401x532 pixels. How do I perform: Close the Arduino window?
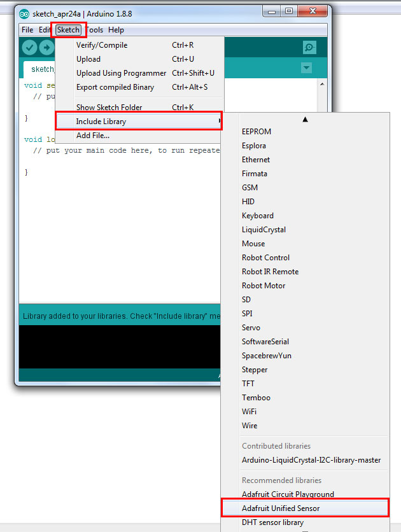coord(313,11)
